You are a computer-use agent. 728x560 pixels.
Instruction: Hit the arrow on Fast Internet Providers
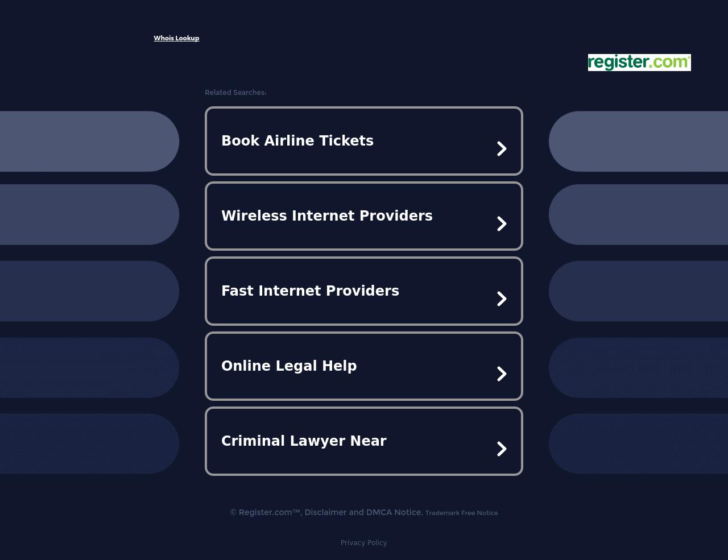point(502,299)
